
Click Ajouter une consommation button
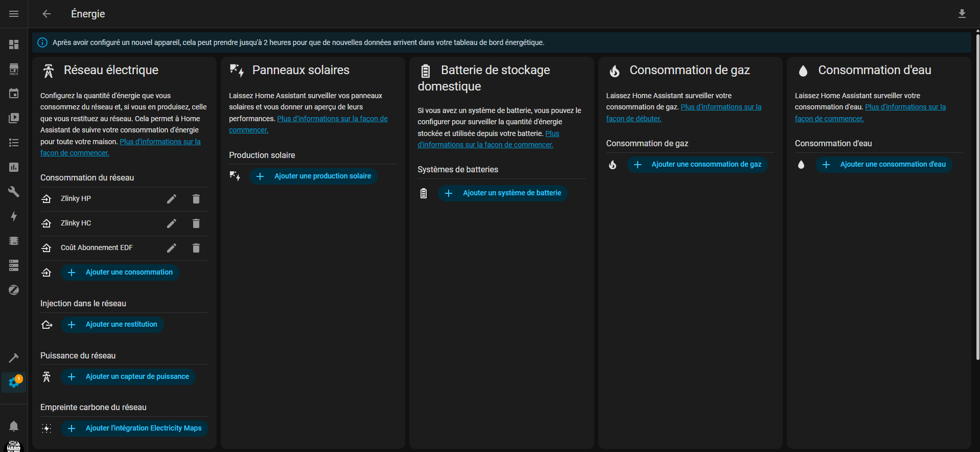[120, 273]
